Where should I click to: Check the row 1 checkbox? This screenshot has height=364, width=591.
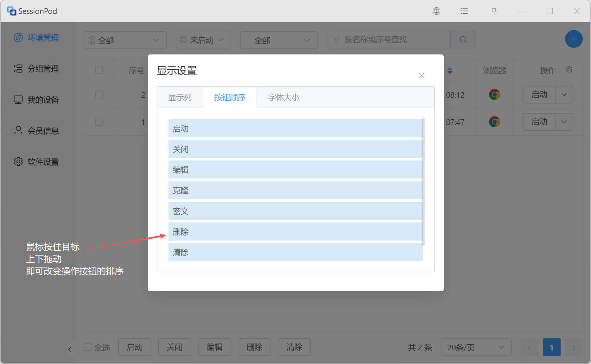99,122
